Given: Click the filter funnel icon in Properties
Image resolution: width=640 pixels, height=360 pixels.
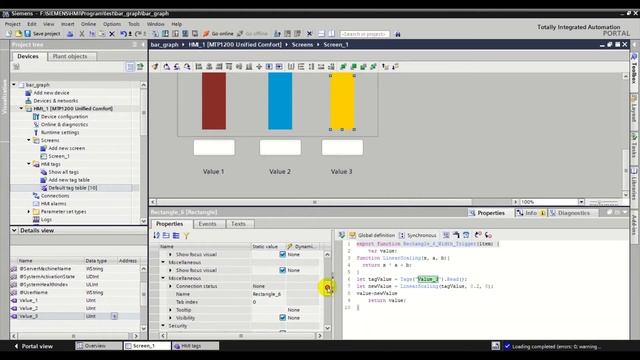Looking at the screenshot, I should [186, 236].
